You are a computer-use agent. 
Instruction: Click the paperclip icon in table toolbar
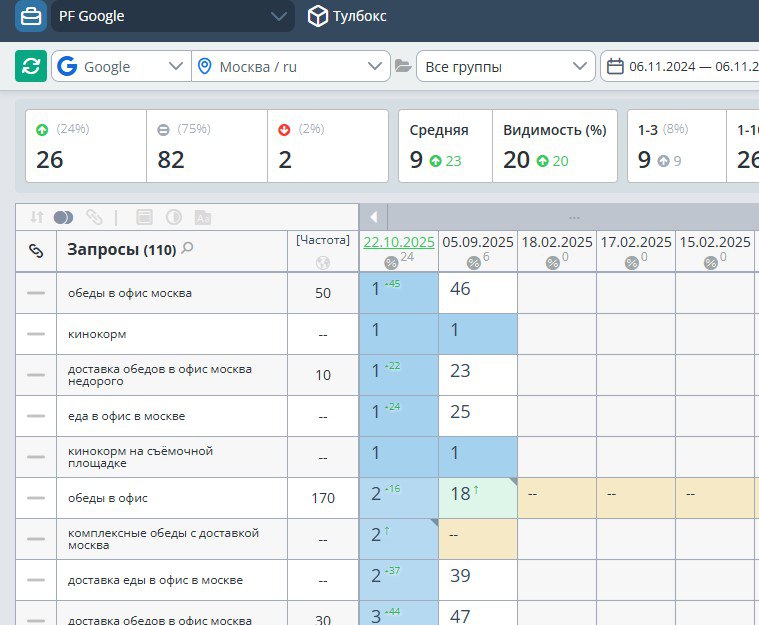point(94,217)
